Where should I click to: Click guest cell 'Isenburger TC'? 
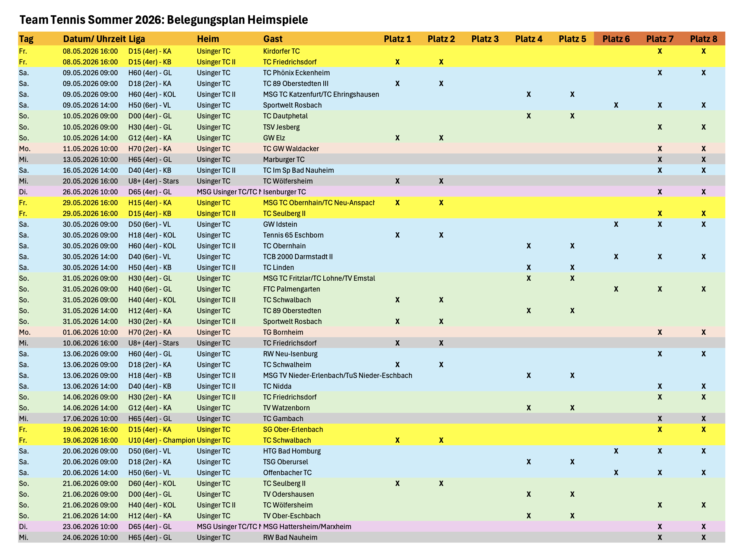point(285,192)
